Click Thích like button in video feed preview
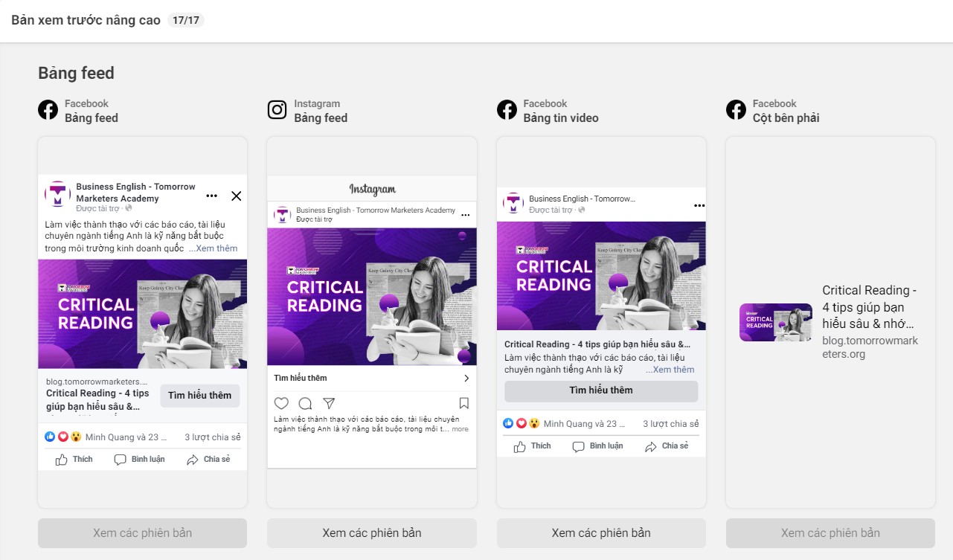 pyautogui.click(x=533, y=446)
